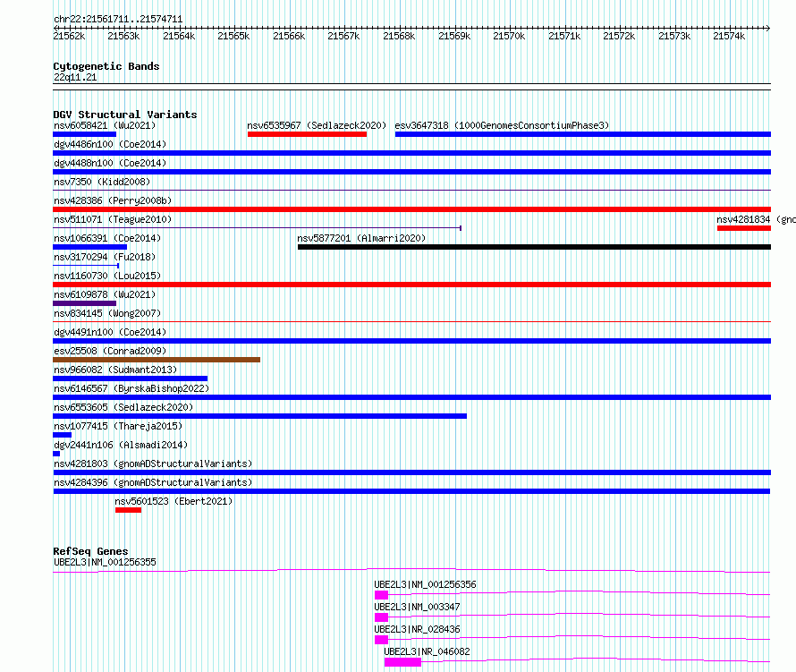Screen dimensions: 796x672
Task: Open nsv4284396 gnomADStructuralVariants label
Action: [153, 482]
